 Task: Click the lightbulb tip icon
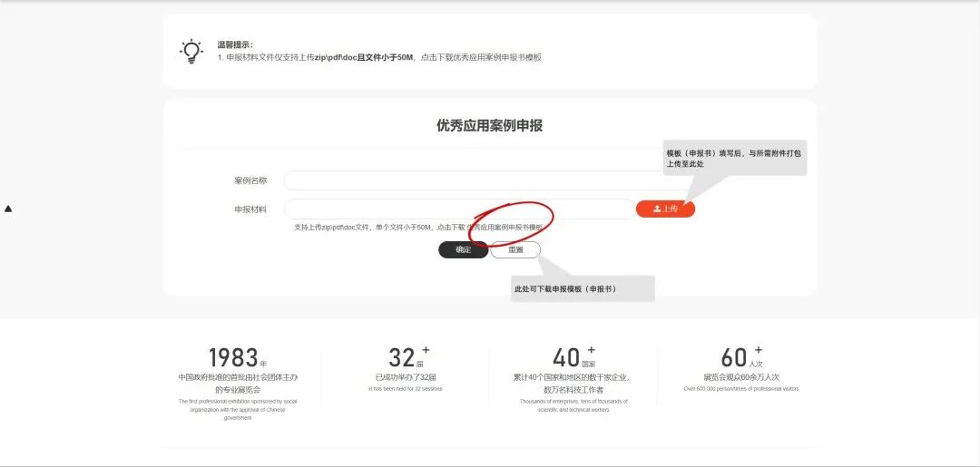tap(191, 51)
